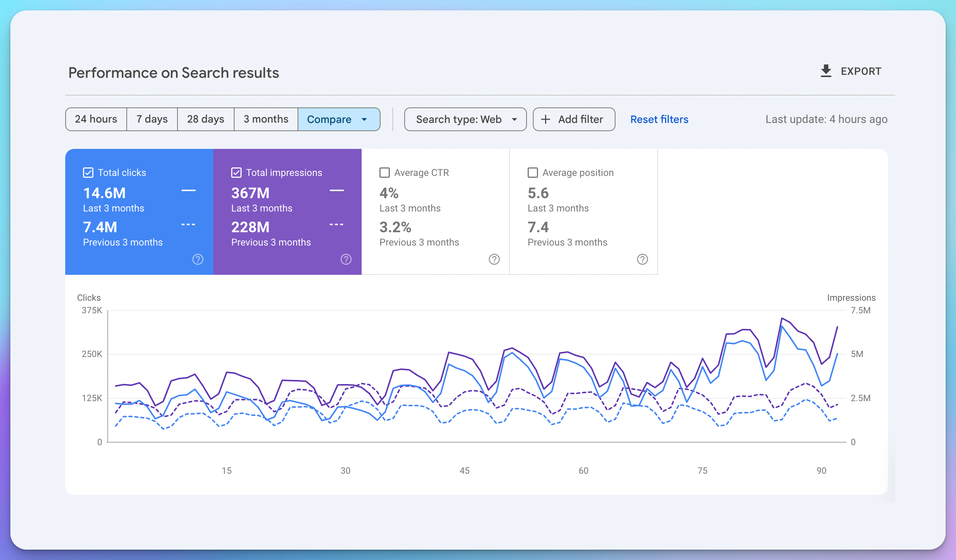The image size is (956, 560).
Task: Click the 14.6M total clicks value
Action: pos(104,193)
